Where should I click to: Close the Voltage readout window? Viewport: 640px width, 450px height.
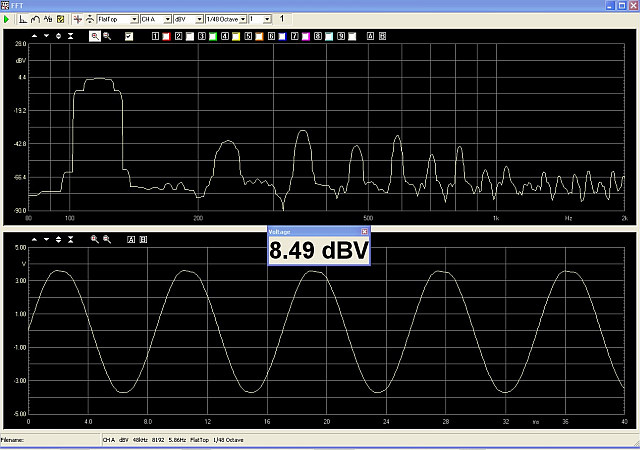(364, 232)
